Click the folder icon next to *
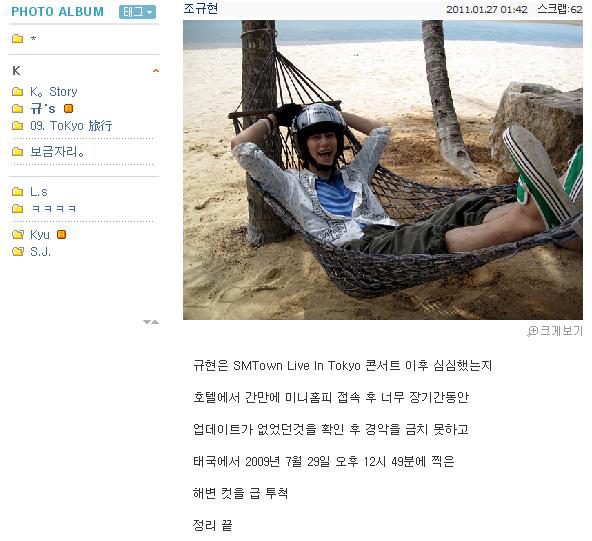This screenshot has height=541, width=592. click(17, 39)
